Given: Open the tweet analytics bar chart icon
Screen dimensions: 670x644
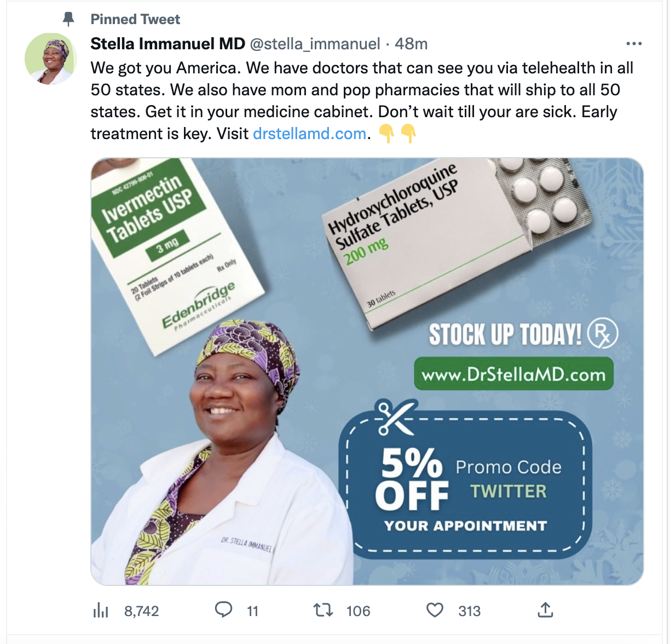Looking at the screenshot, I should click(x=101, y=610).
